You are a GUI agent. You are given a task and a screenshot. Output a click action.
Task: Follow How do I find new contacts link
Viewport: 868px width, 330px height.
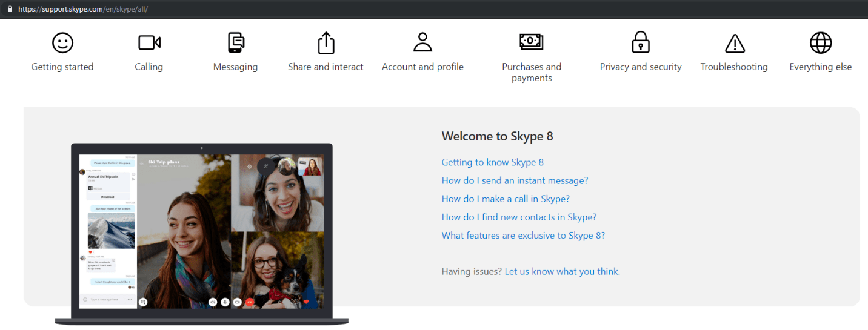[x=519, y=217]
